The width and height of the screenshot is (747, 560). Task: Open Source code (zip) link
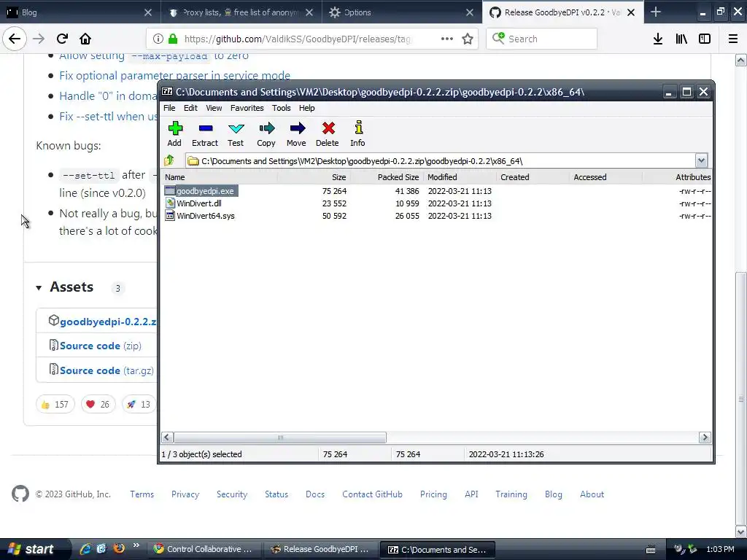click(x=101, y=346)
